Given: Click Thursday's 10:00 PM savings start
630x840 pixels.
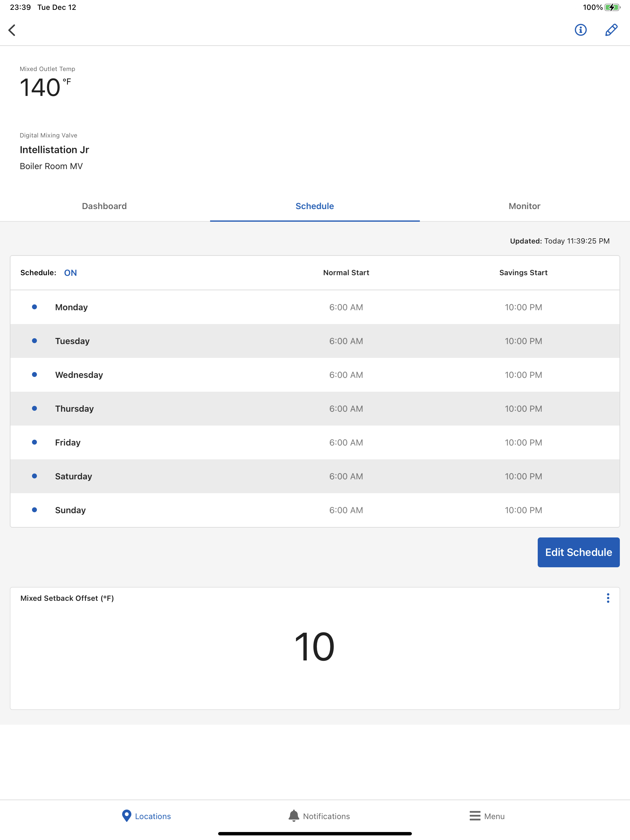Looking at the screenshot, I should click(x=523, y=409).
